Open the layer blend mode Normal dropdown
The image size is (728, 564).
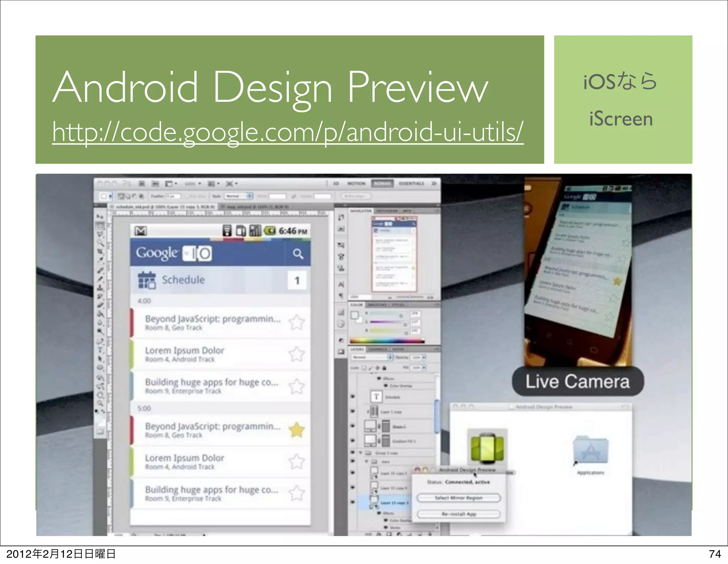tap(372, 357)
